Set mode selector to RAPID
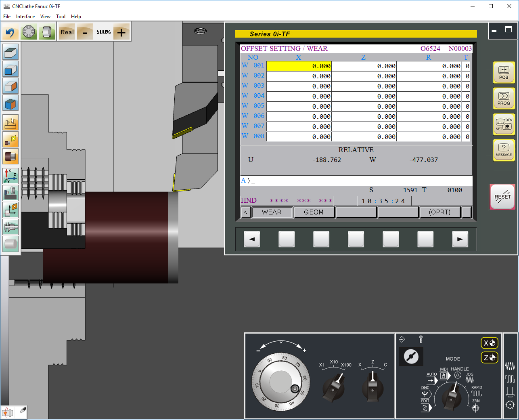This screenshot has height=420, width=519. click(x=477, y=391)
